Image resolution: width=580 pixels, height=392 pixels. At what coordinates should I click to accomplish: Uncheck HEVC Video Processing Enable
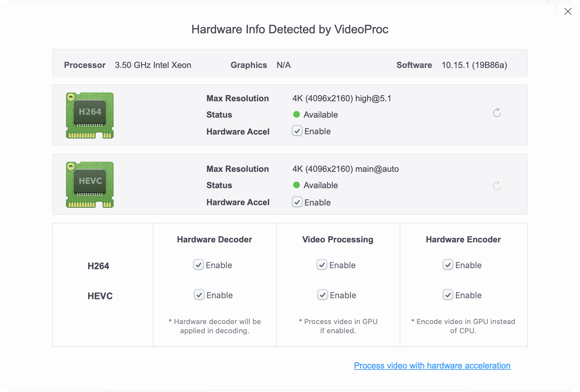pos(323,295)
